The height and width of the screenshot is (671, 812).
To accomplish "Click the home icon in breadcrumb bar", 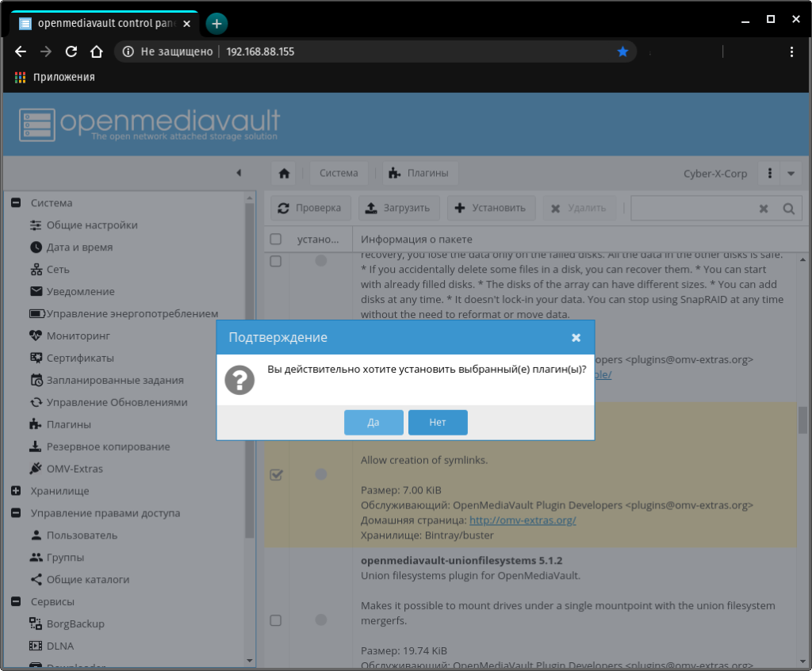I will point(284,173).
